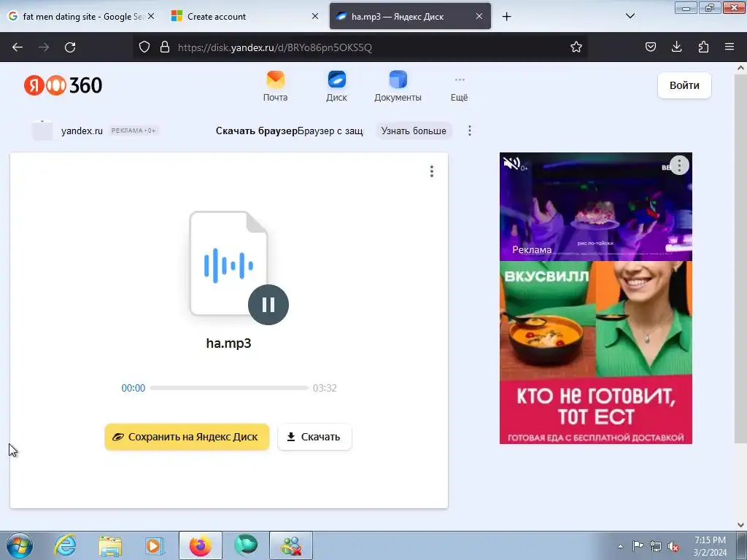747x560 pixels.
Task: Open the taskbar clock and date
Action: [710, 546]
